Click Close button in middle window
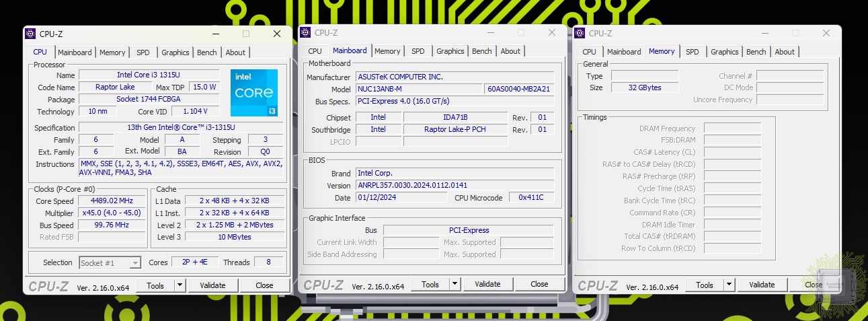The height and width of the screenshot is (321, 868). [x=540, y=284]
